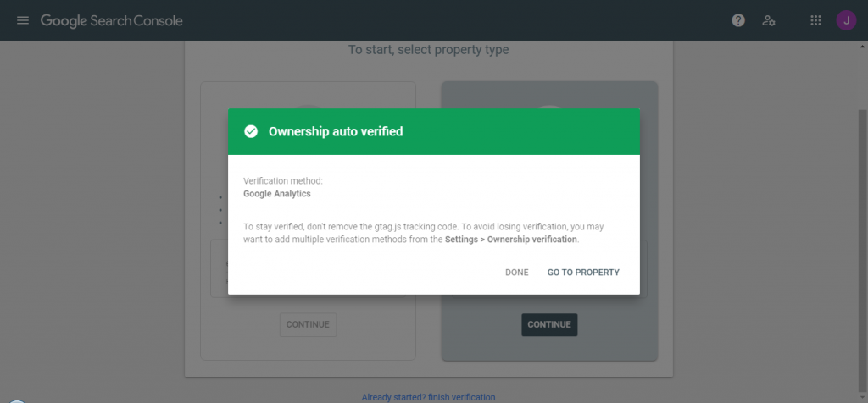Click 'Google Analytics' verification method text

277,194
